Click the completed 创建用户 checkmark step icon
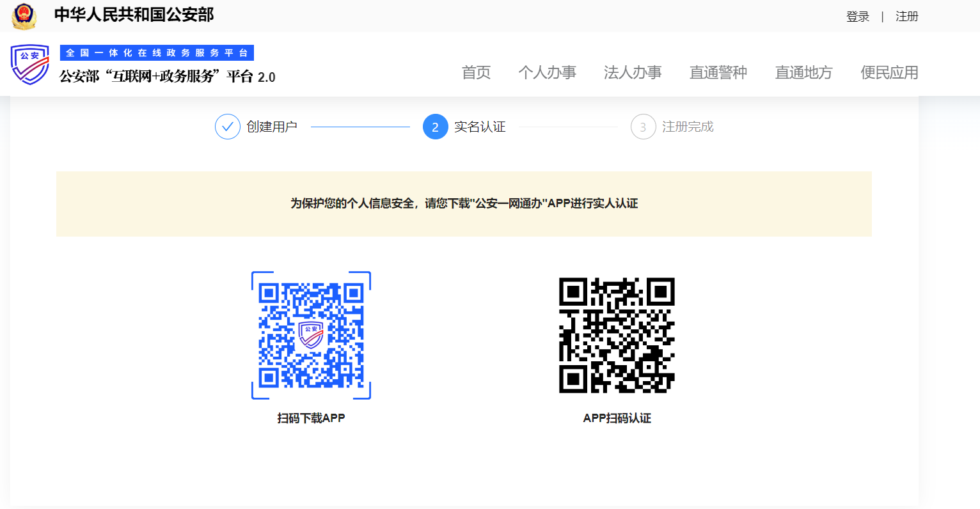Viewport: 980px width, 509px height. pyautogui.click(x=228, y=127)
